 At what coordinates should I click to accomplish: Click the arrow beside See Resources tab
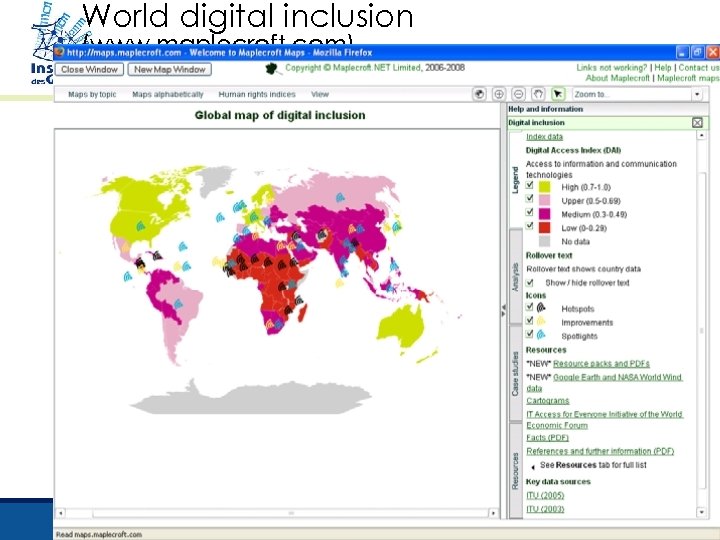(533, 467)
